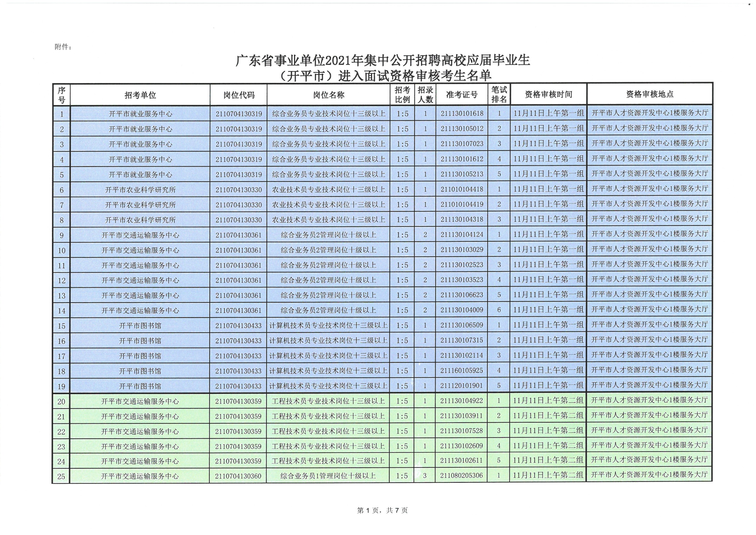Select admission number 211130102609
The image size is (756, 535).
coord(461,446)
